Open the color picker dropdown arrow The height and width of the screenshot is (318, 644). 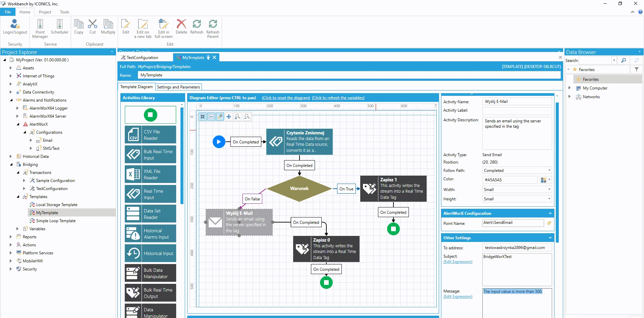(x=549, y=180)
